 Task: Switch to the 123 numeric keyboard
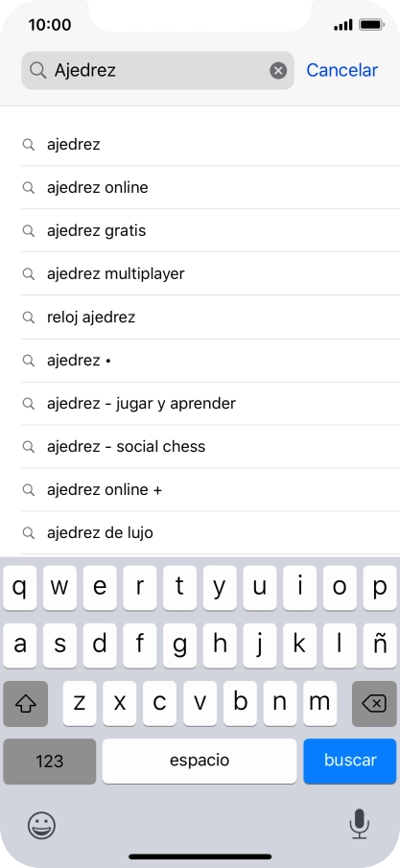(49, 761)
